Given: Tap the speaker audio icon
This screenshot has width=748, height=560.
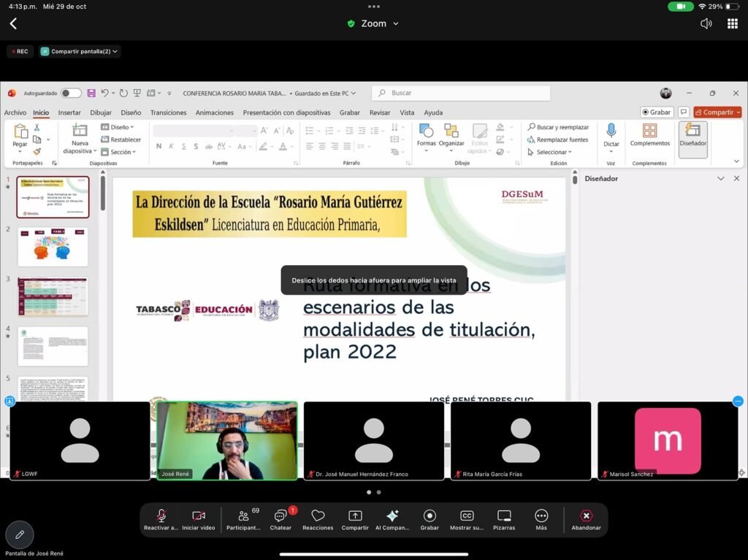Looking at the screenshot, I should (x=706, y=23).
